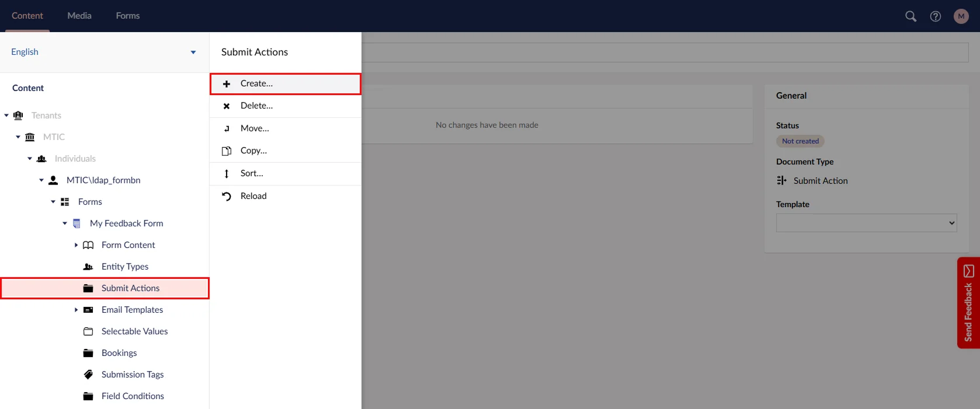
Task: Open the Template dropdown
Action: pos(866,223)
